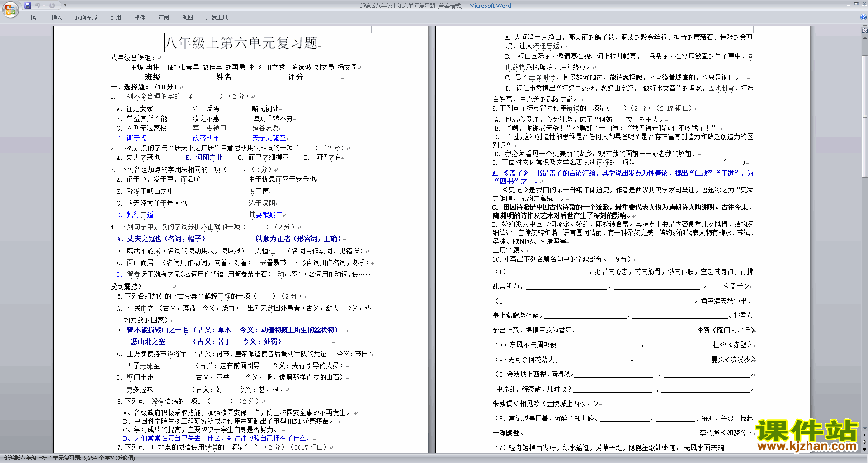Click the blue Help question mark icon
868x463 pixels.
pos(863,17)
